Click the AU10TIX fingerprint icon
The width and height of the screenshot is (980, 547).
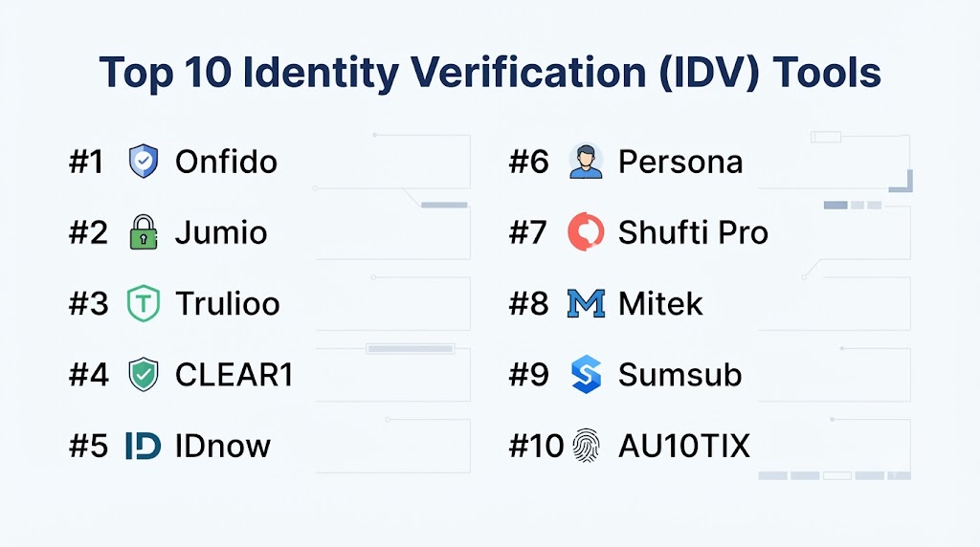[x=587, y=446]
